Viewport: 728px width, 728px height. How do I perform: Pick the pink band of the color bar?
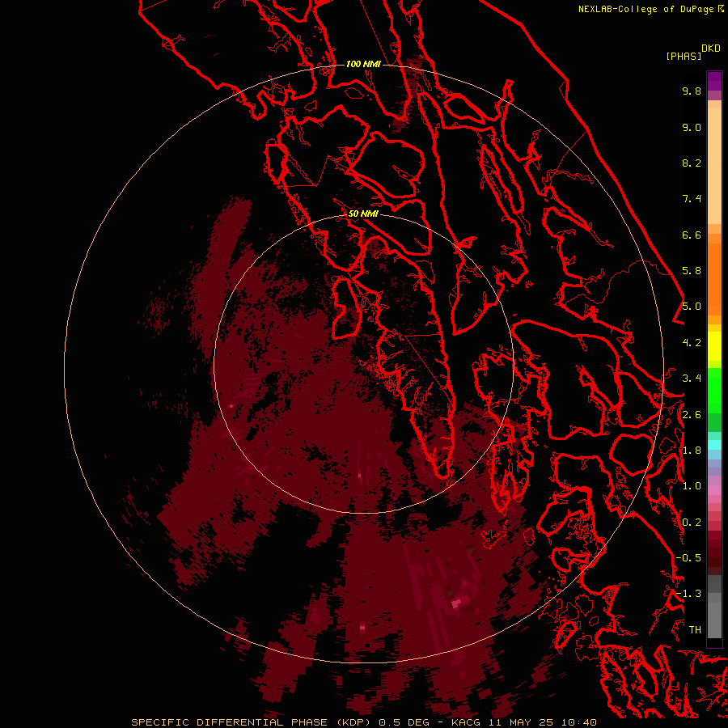point(714,490)
